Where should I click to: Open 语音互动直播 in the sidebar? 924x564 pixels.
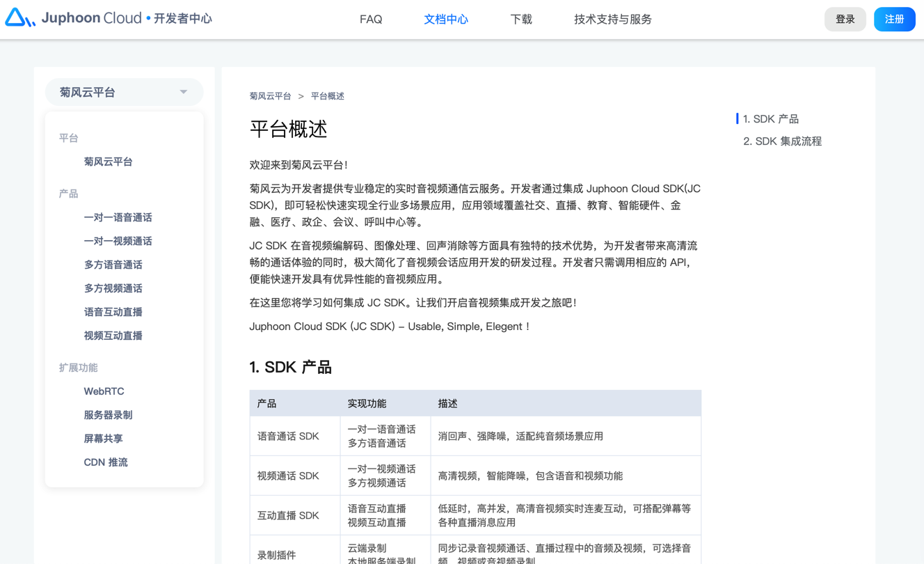pos(113,312)
